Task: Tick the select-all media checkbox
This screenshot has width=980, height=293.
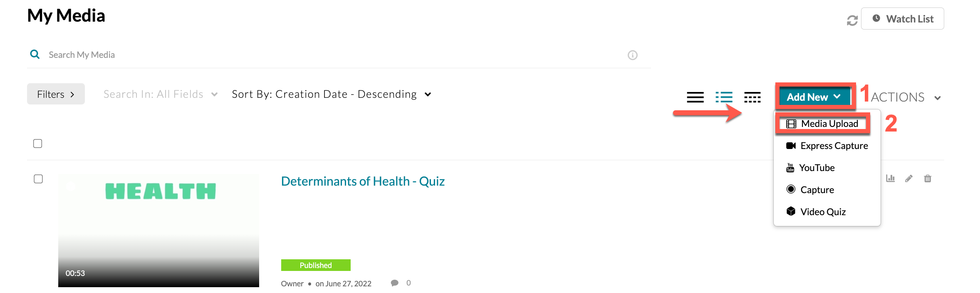Action: coord(38,144)
